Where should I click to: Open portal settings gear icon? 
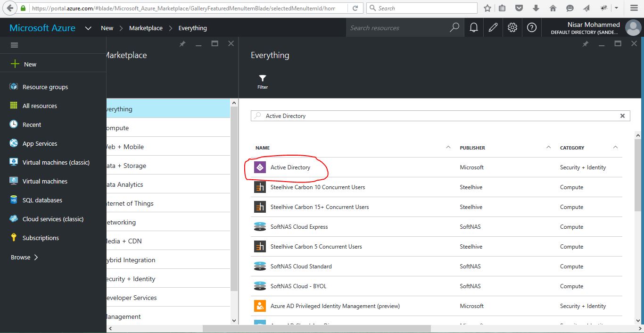coord(512,28)
